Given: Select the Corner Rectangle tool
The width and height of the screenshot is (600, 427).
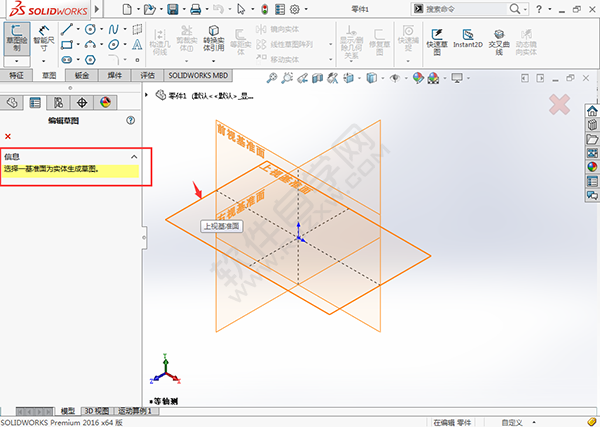Looking at the screenshot, I should pyautogui.click(x=67, y=45).
